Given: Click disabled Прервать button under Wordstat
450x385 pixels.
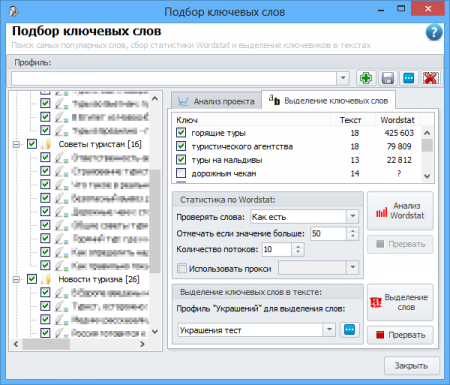Looking at the screenshot, I should pyautogui.click(x=400, y=244).
